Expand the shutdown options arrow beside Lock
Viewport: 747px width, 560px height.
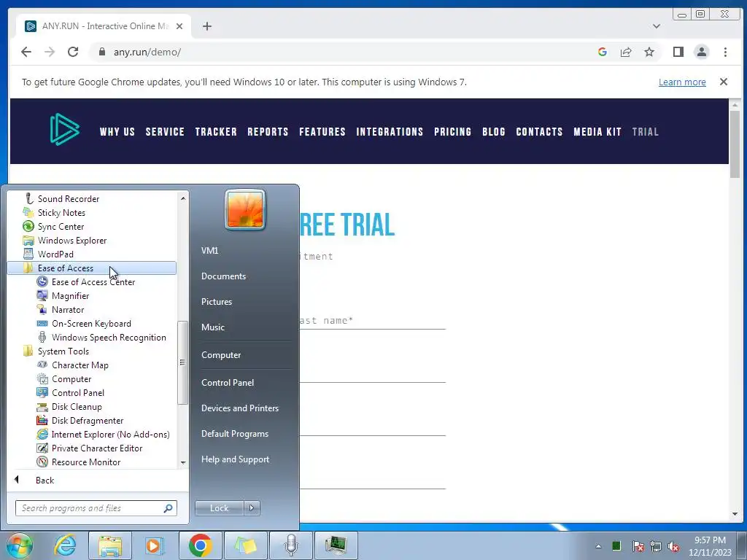(x=252, y=508)
